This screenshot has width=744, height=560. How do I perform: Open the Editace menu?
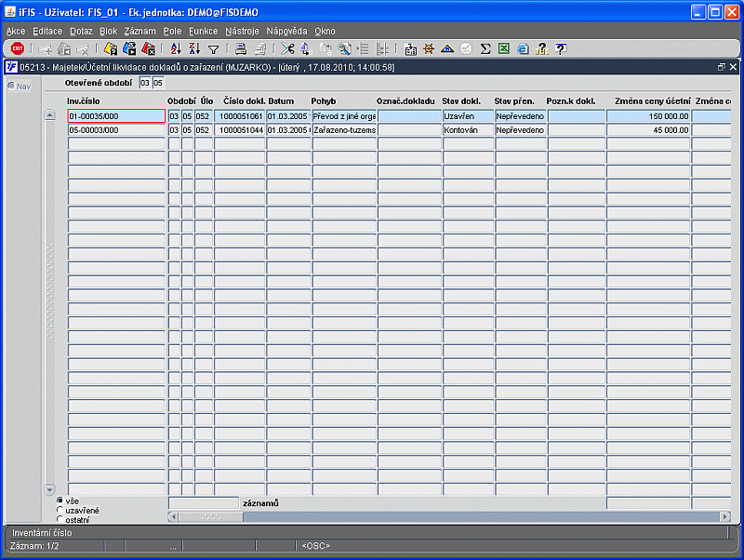(47, 31)
